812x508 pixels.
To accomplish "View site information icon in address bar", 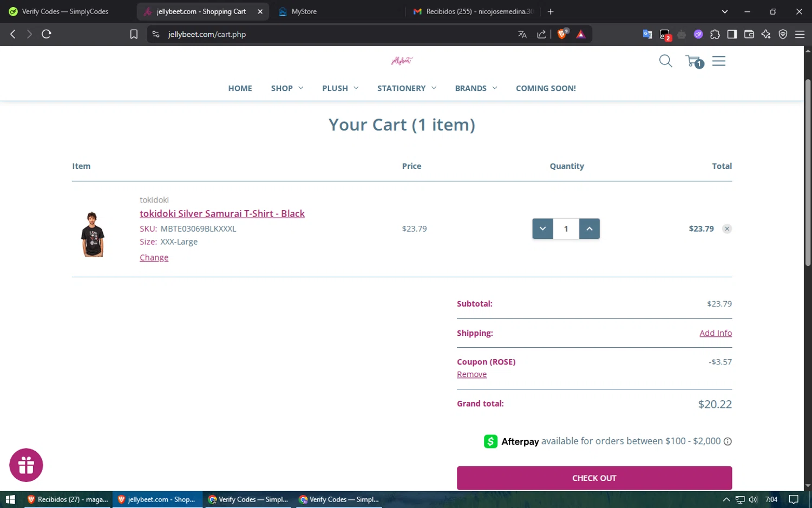I will (x=156, y=34).
